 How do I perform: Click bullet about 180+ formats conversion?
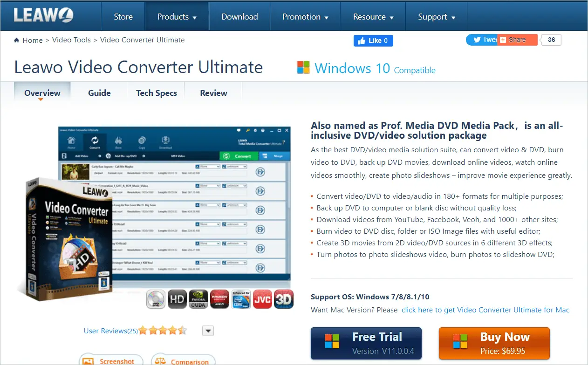point(440,196)
